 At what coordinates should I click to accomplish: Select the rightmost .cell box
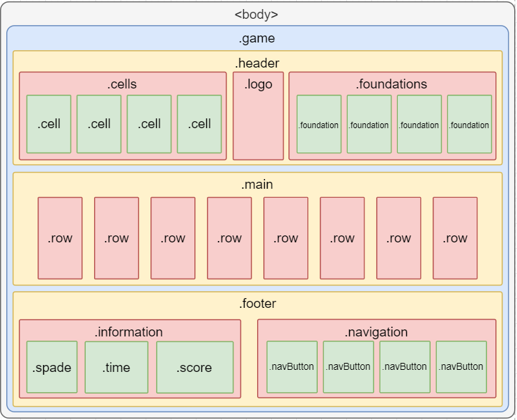[x=199, y=124]
